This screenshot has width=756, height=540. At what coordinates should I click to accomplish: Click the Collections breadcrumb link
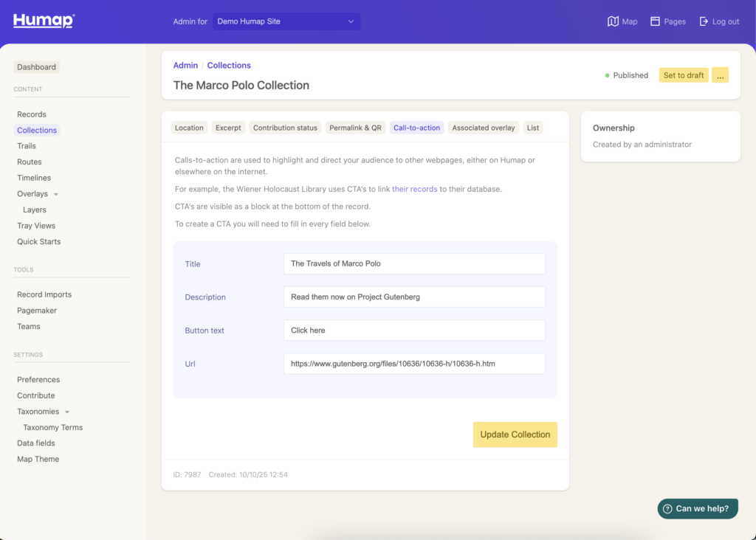229,66
